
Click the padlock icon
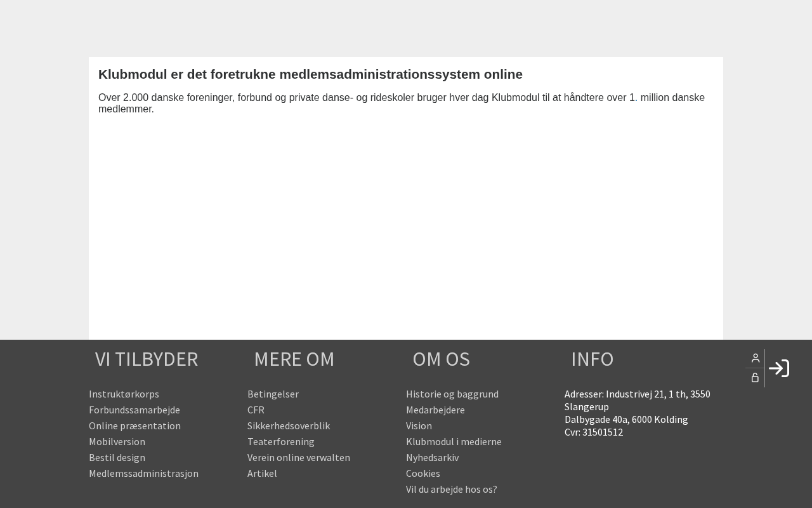tap(755, 378)
